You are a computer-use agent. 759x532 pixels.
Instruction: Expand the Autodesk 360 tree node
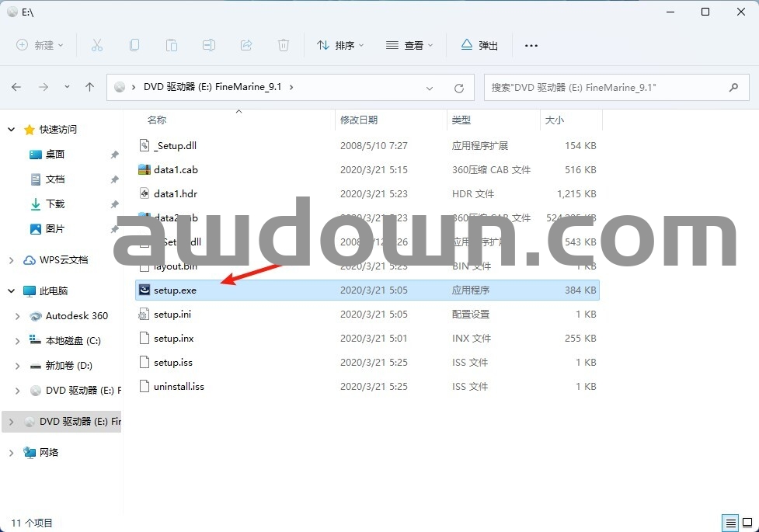click(18, 316)
